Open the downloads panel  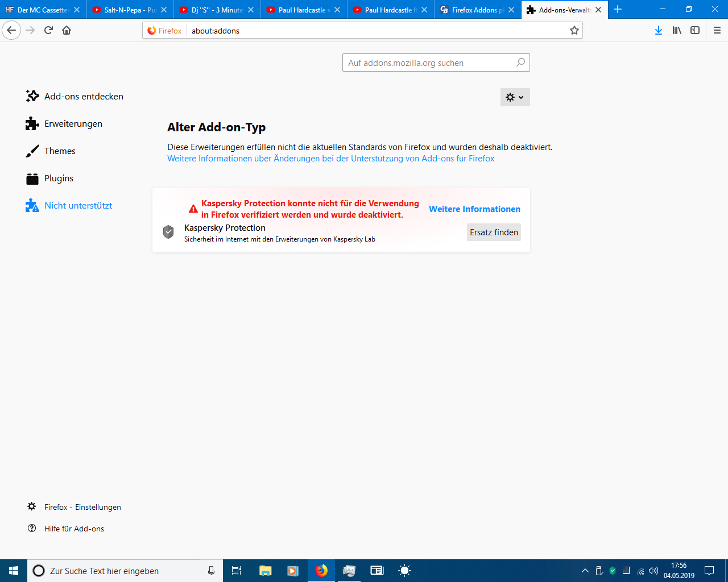(659, 30)
